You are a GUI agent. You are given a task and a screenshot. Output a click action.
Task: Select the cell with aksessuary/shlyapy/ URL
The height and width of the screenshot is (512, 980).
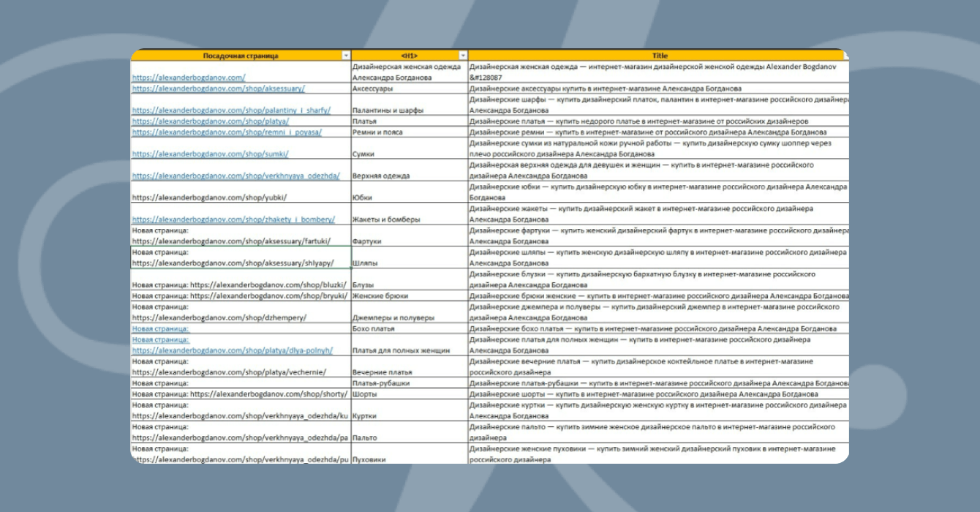241,257
